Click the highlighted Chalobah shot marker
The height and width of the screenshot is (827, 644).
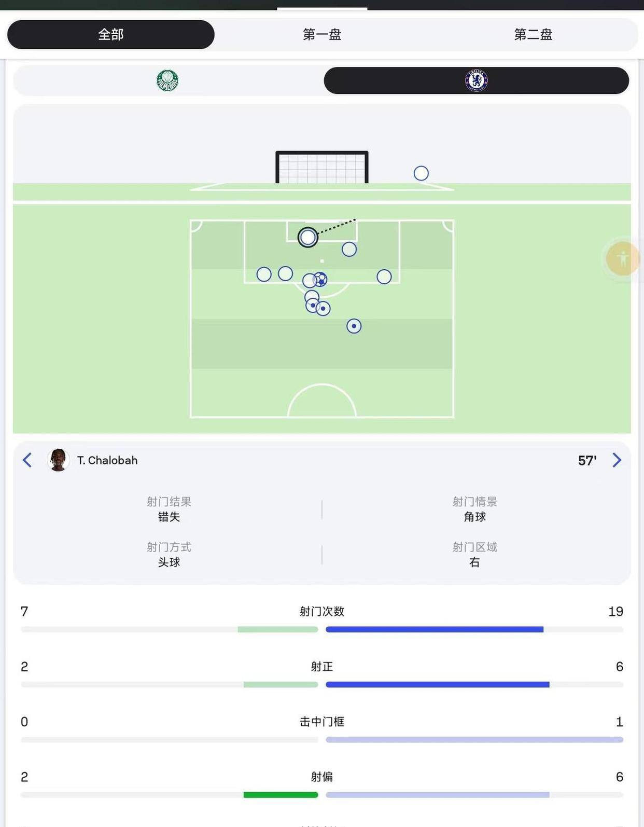[x=308, y=237]
